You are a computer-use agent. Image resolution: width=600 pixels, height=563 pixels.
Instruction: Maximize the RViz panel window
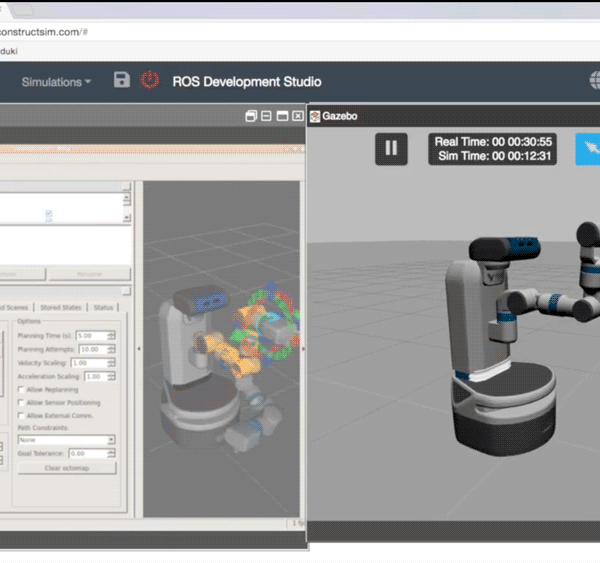pyautogui.click(x=282, y=116)
